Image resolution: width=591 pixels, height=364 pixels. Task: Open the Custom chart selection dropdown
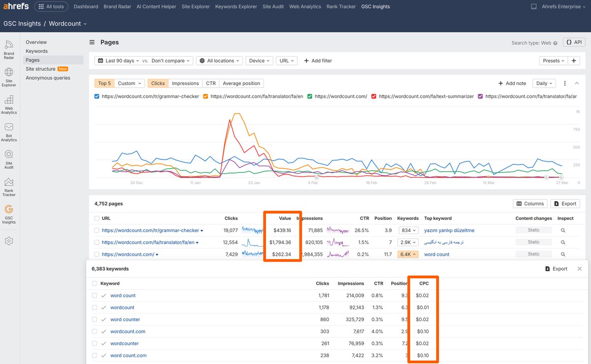point(130,83)
